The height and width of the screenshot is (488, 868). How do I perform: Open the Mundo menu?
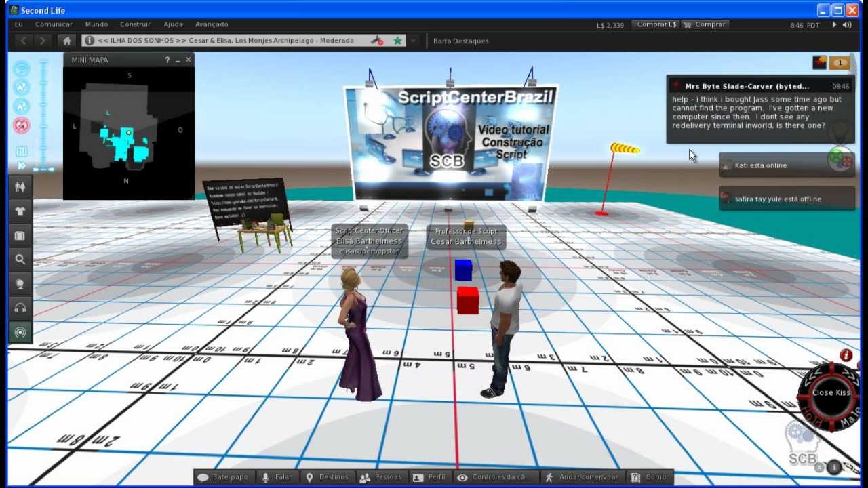(96, 24)
